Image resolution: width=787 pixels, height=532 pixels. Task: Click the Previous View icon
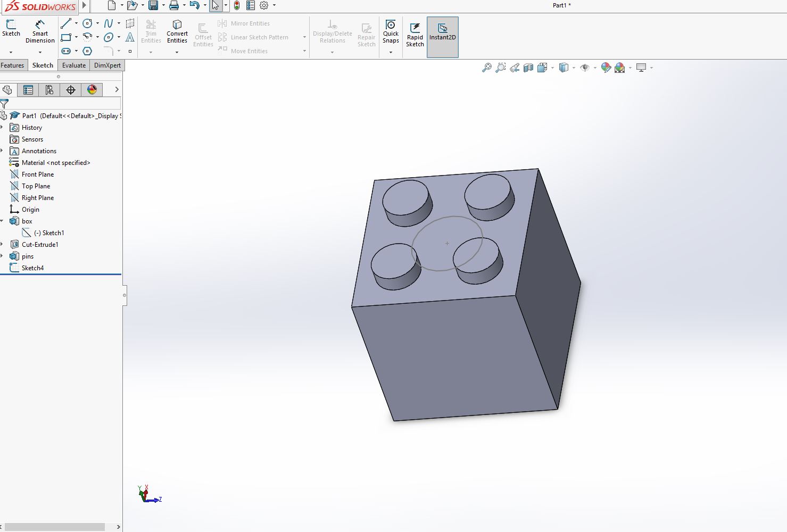[x=514, y=68]
